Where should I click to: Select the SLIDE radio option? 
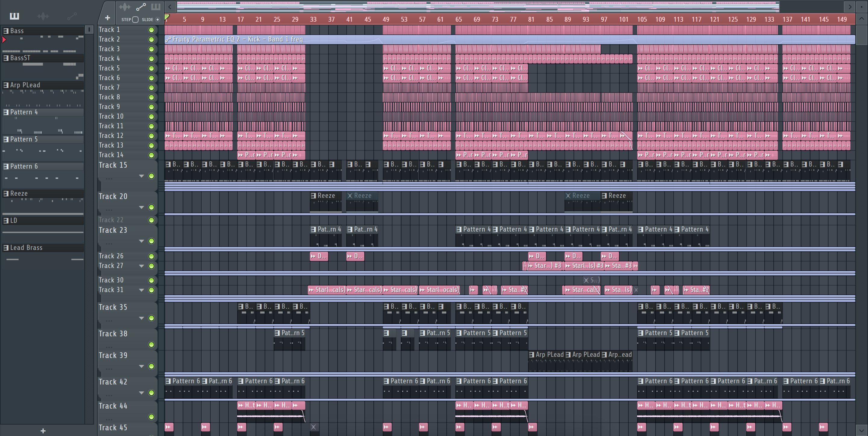(157, 20)
